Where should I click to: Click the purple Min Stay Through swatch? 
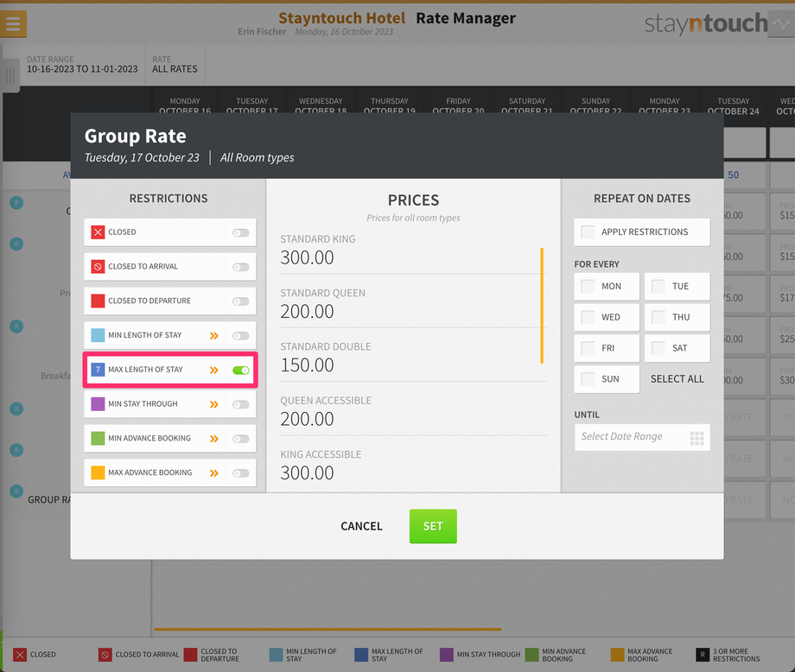coord(98,404)
